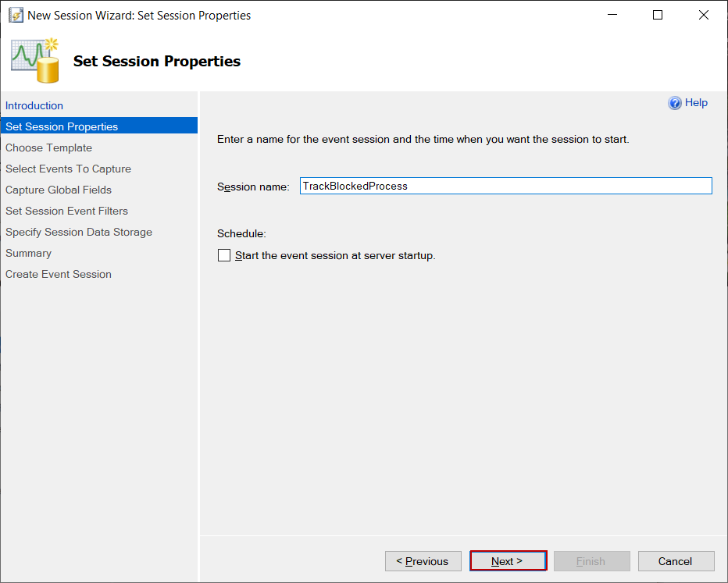Image resolution: width=728 pixels, height=583 pixels.
Task: Jump to Capture Global Fields step
Action: [59, 190]
